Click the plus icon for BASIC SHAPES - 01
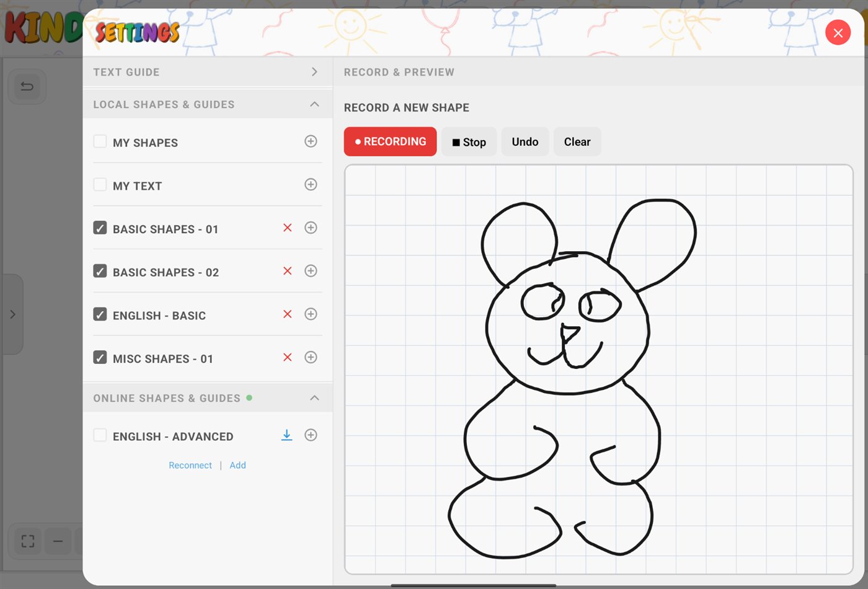This screenshot has height=589, width=868. pyautogui.click(x=311, y=228)
